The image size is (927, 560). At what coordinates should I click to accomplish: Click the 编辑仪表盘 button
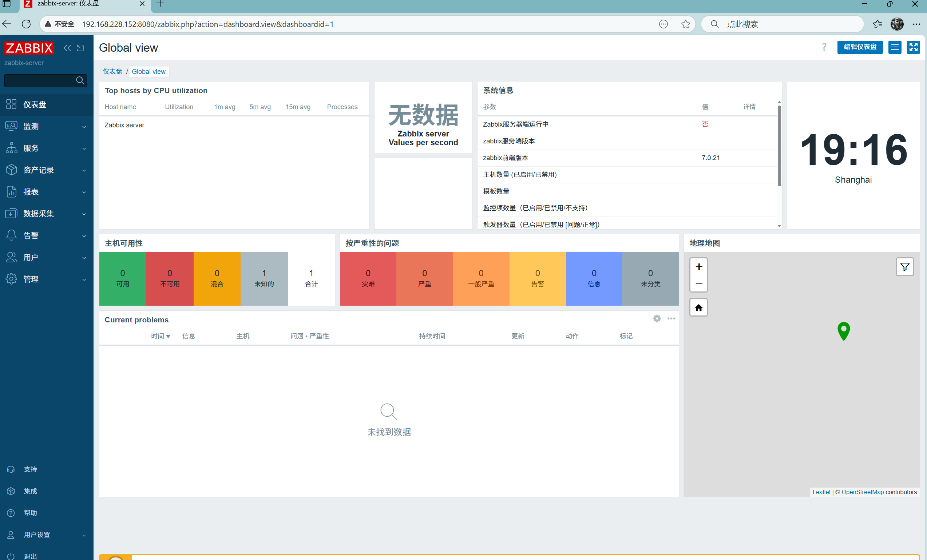(860, 47)
